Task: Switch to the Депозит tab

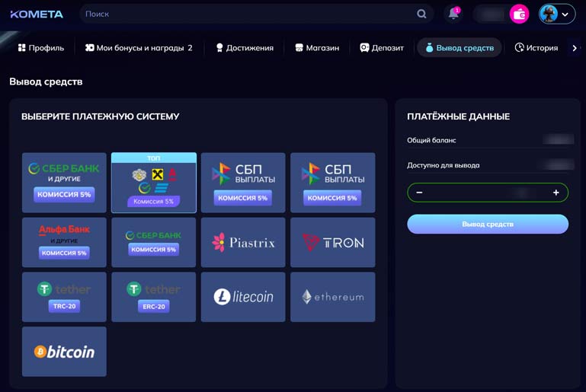Action: pos(382,48)
